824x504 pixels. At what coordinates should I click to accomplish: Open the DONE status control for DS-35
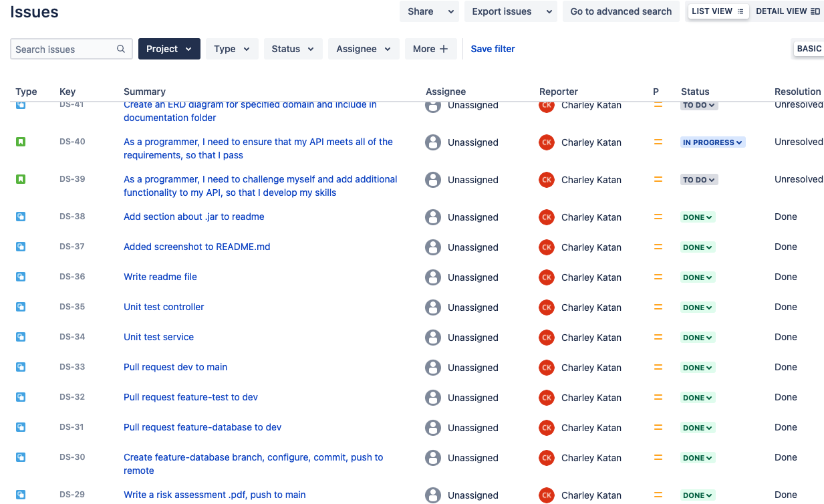pos(697,307)
